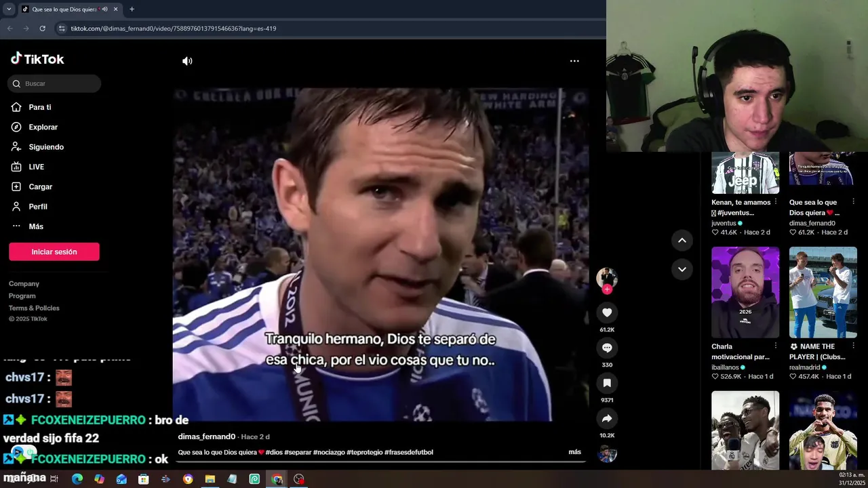Open the Para ti feed

click(40, 107)
